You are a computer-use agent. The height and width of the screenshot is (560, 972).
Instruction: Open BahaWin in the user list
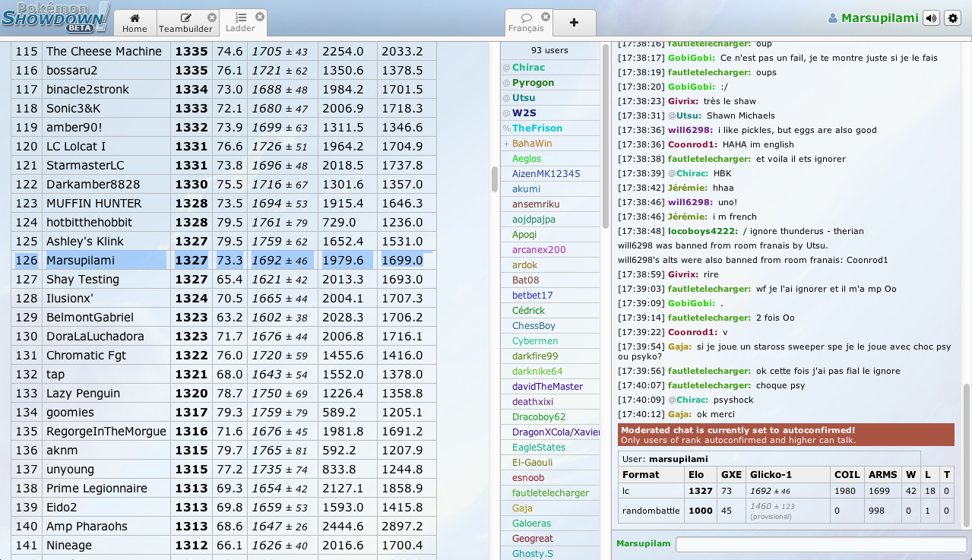coord(551,144)
